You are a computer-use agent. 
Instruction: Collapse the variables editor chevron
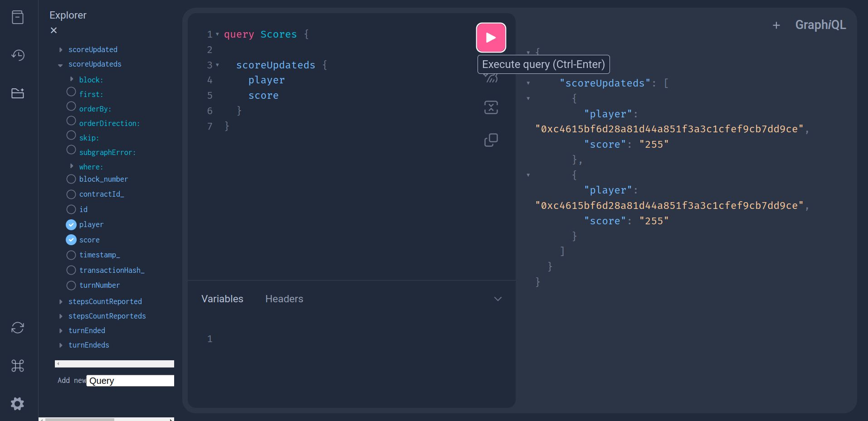(x=498, y=299)
